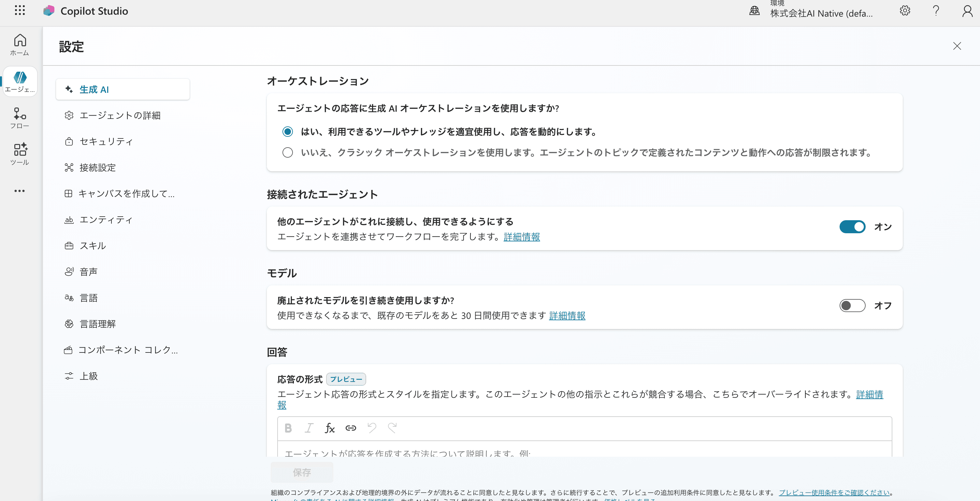The height and width of the screenshot is (501, 980).
Task: Open the app launcher grid icon
Action: click(20, 11)
